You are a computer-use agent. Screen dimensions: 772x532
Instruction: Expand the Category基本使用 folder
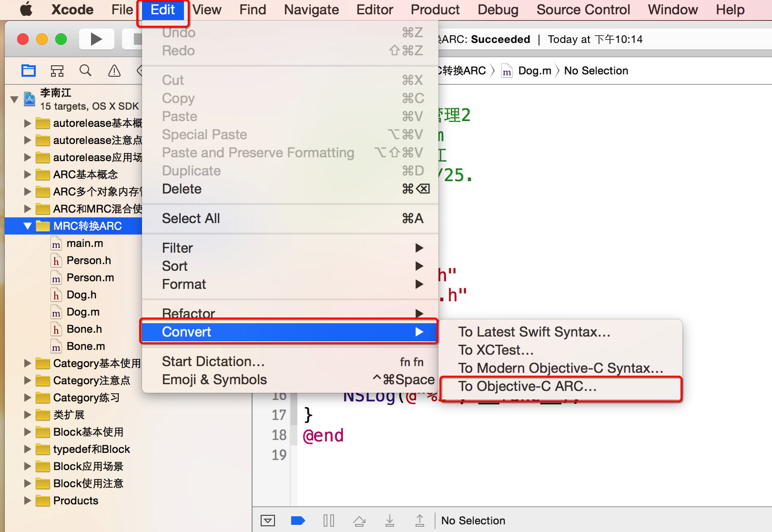(28, 364)
